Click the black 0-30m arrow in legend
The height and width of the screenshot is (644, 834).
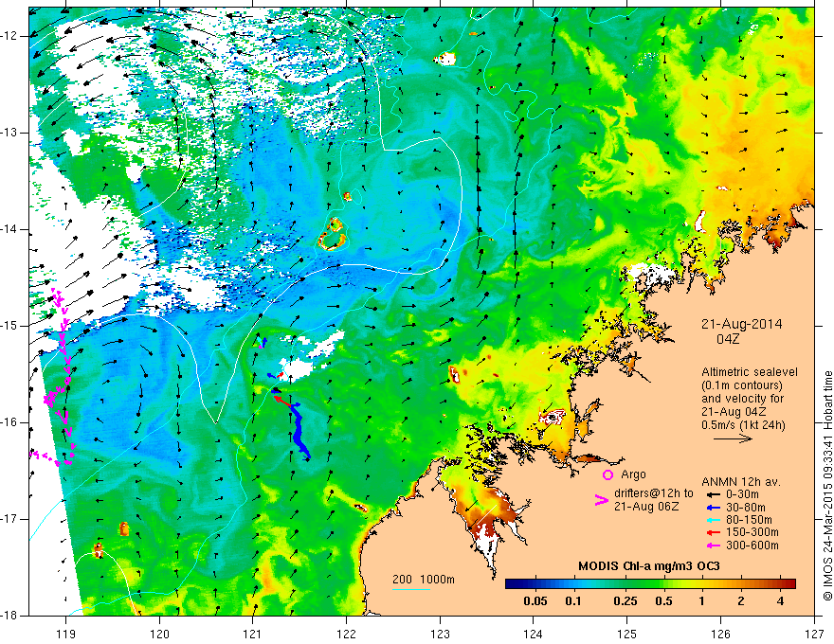click(713, 494)
